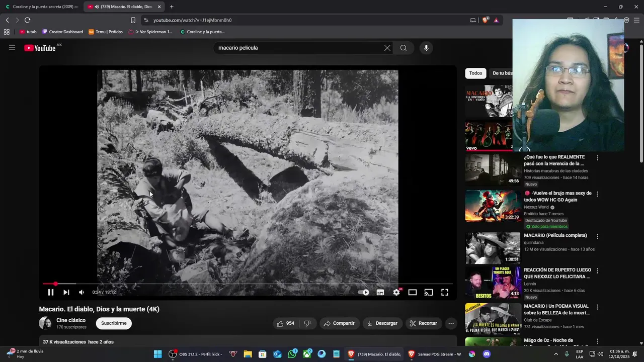The width and height of the screenshot is (644, 362).
Task: Seek along the red video progress bar
Action: [x=248, y=284]
